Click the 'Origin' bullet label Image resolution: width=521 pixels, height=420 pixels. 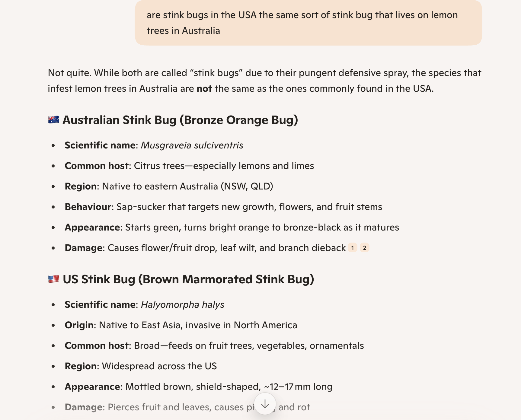pyautogui.click(x=79, y=325)
